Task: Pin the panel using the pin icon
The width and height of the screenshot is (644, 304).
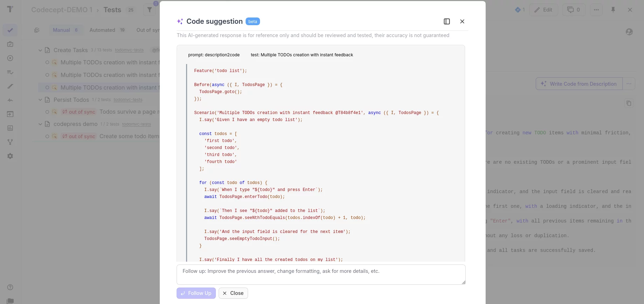Action: point(613,10)
